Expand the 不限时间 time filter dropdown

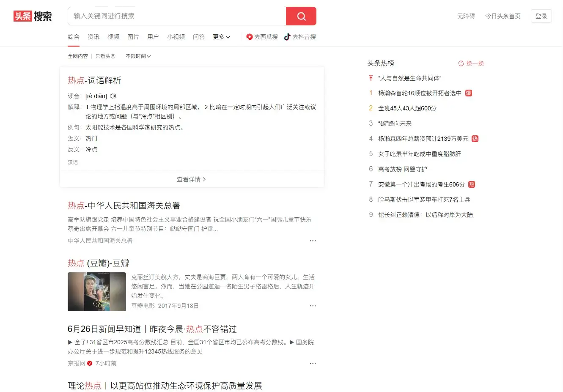(x=138, y=56)
